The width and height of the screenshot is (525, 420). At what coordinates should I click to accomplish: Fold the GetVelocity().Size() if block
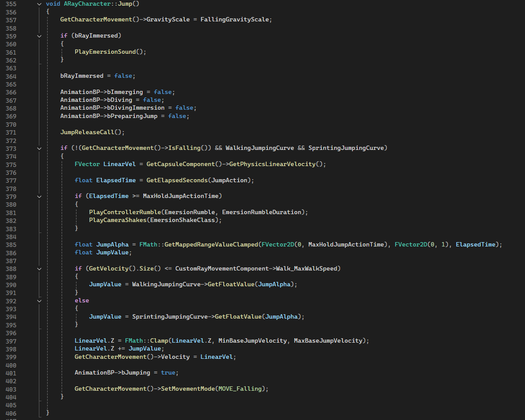click(x=40, y=268)
